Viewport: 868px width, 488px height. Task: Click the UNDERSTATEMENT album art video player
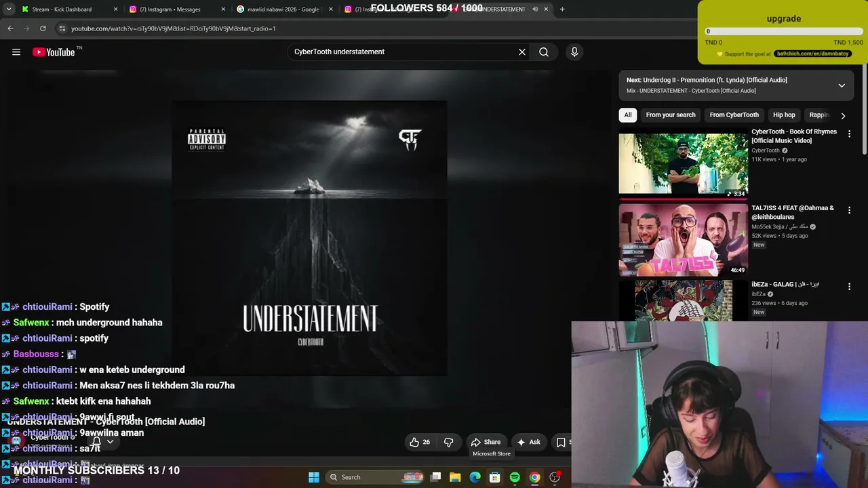tap(309, 238)
